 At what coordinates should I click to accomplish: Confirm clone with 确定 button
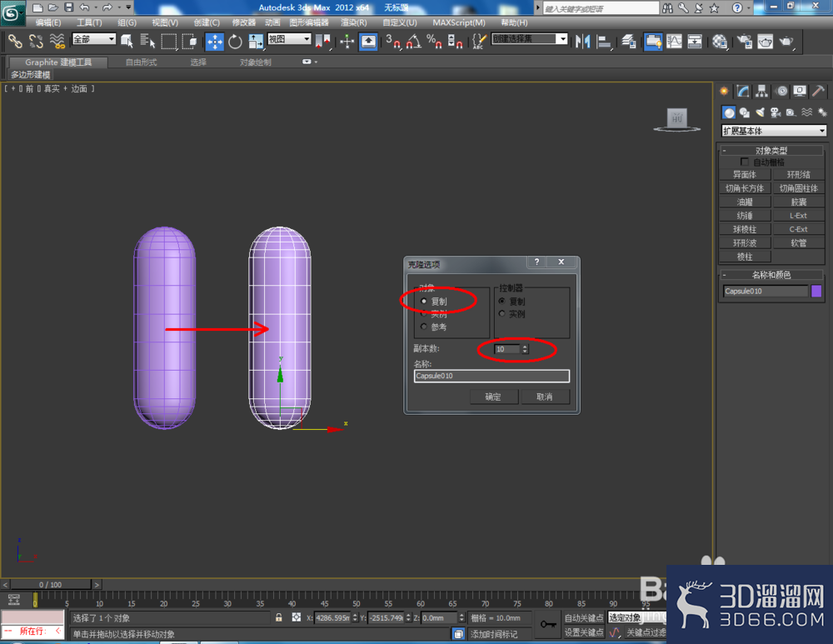493,397
